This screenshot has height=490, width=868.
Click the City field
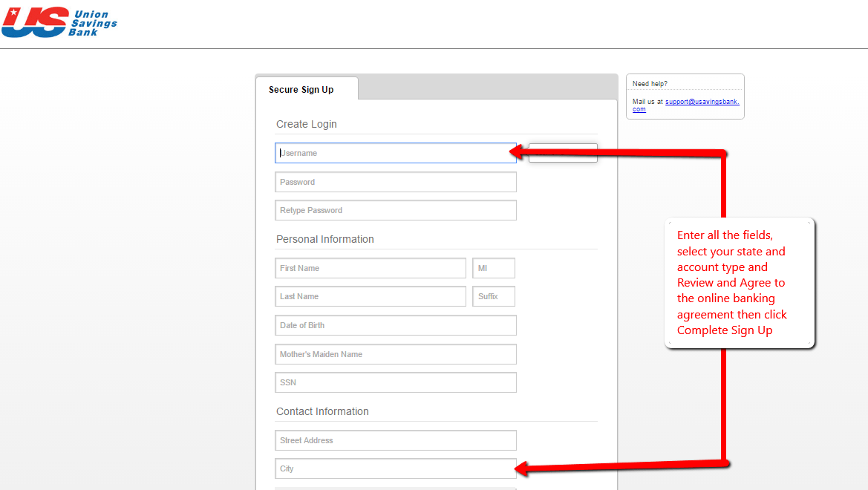[395, 468]
